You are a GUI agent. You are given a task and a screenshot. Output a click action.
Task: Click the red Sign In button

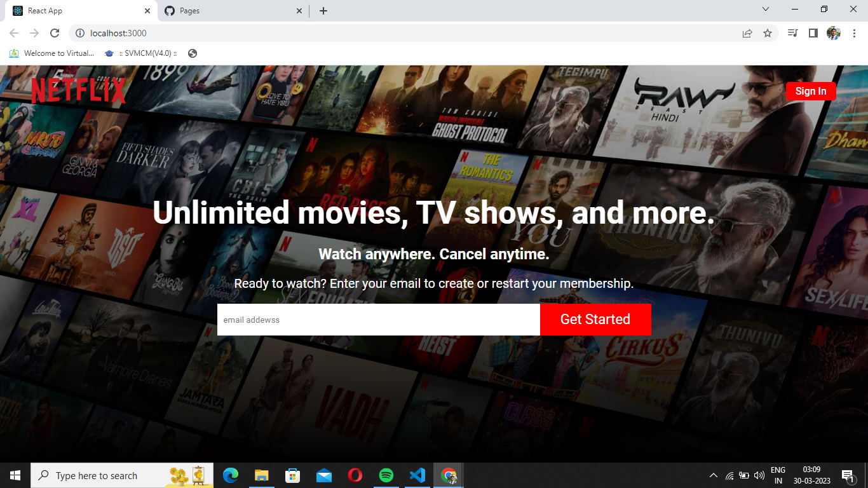pyautogui.click(x=811, y=91)
